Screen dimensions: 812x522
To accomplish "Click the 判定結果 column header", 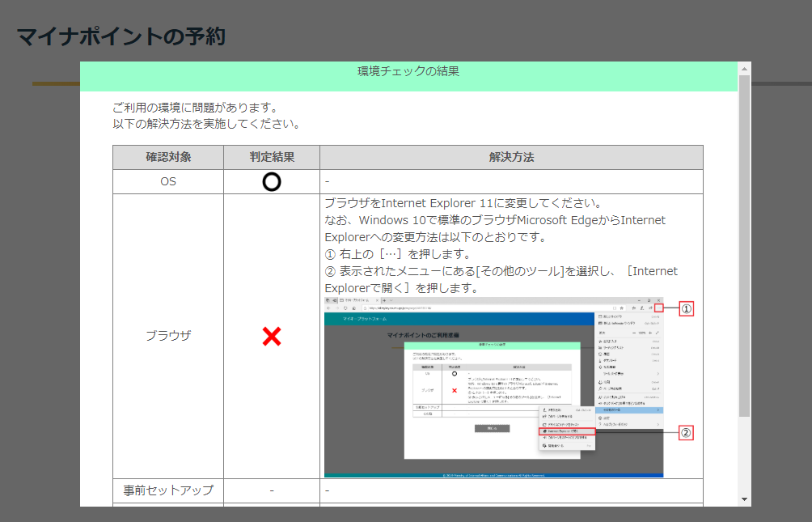I will click(x=272, y=157).
